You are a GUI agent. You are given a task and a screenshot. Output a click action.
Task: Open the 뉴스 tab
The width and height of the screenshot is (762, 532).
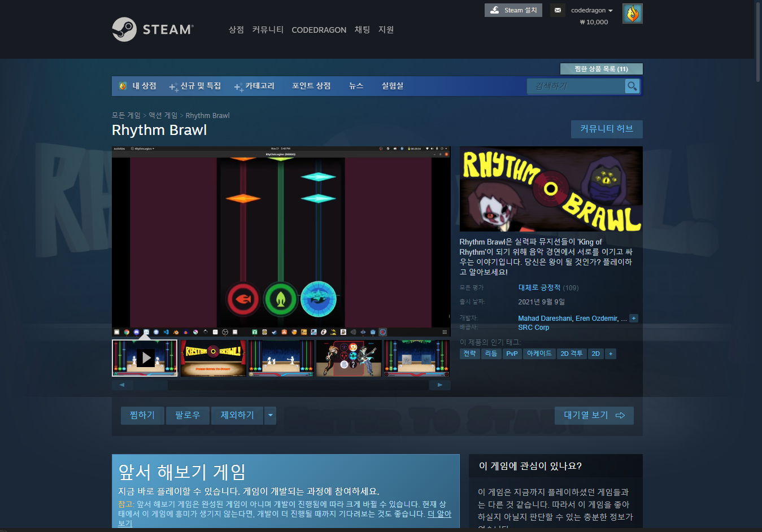pos(356,86)
